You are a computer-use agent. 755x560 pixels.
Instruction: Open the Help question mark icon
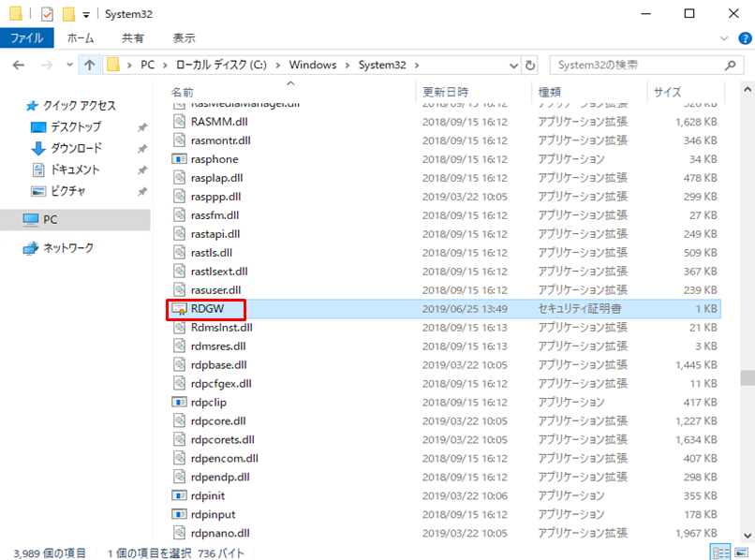745,38
